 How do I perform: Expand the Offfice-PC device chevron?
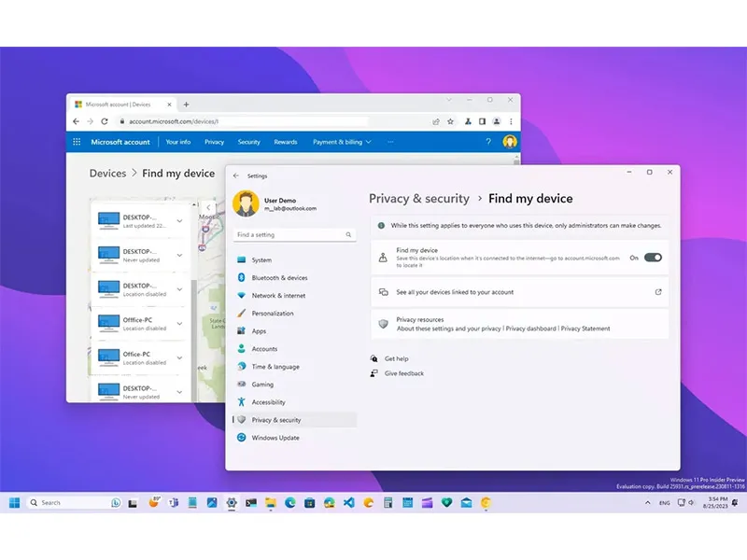[179, 323]
